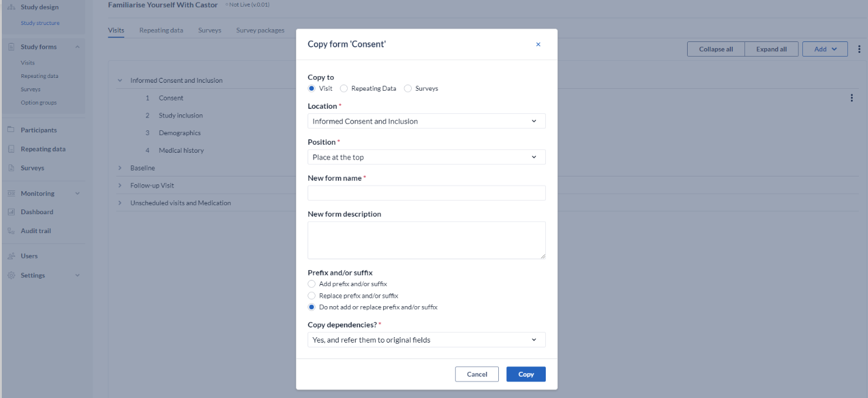Click the Monitoring sidebar icon
The height and width of the screenshot is (398, 868).
(11, 194)
